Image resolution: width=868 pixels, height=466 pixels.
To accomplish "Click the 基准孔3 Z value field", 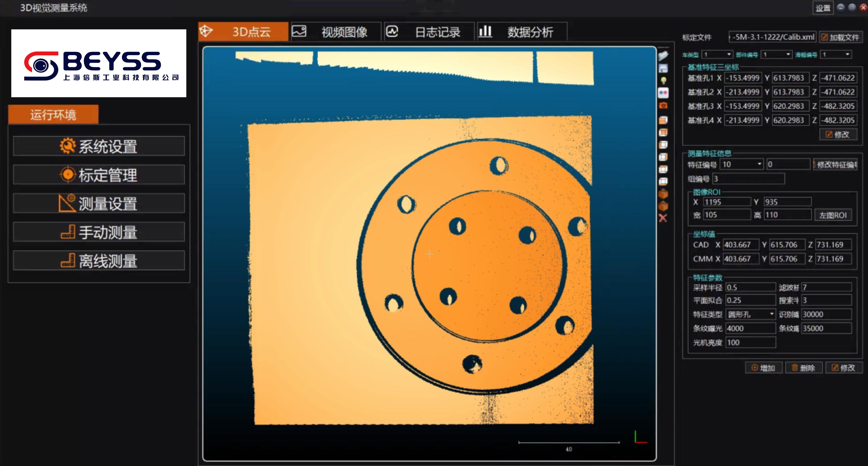I will (x=838, y=106).
